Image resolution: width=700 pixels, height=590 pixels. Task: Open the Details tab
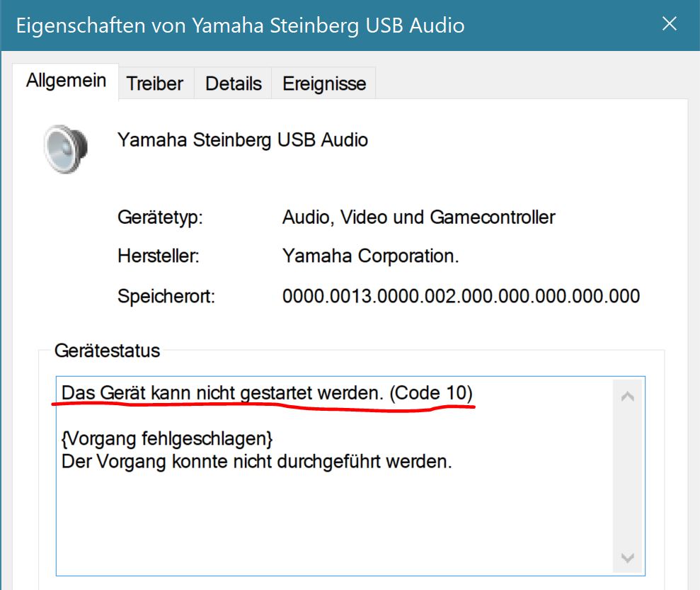click(x=233, y=84)
